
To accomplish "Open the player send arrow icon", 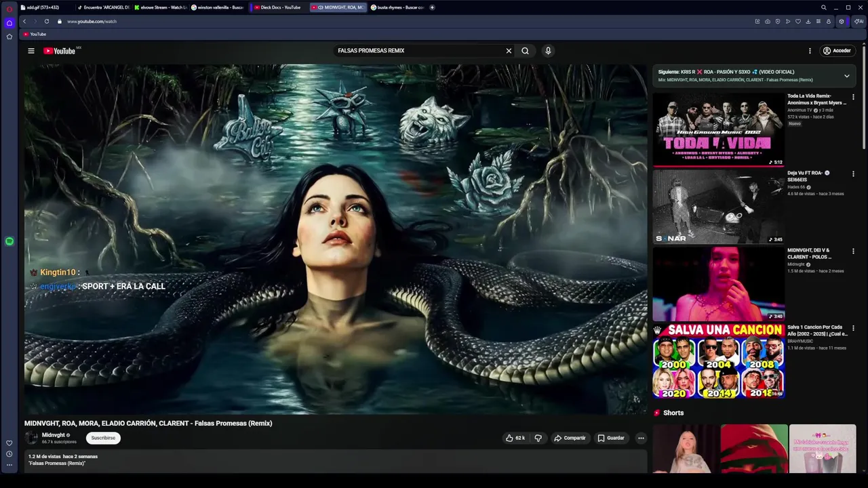I will click(x=787, y=21).
